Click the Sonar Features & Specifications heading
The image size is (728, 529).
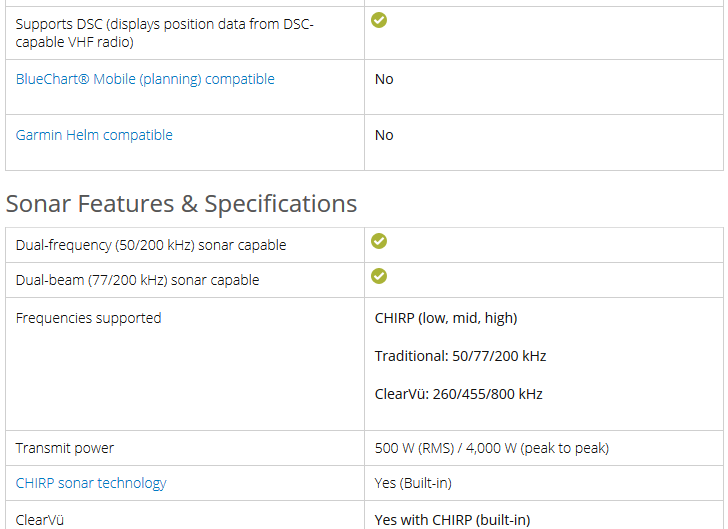click(x=181, y=204)
